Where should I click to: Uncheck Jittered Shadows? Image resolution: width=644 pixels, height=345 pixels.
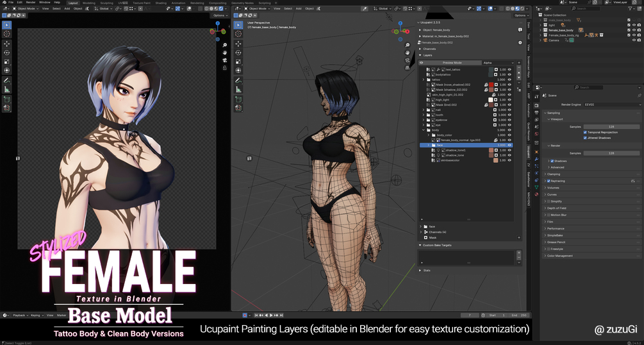pos(585,138)
